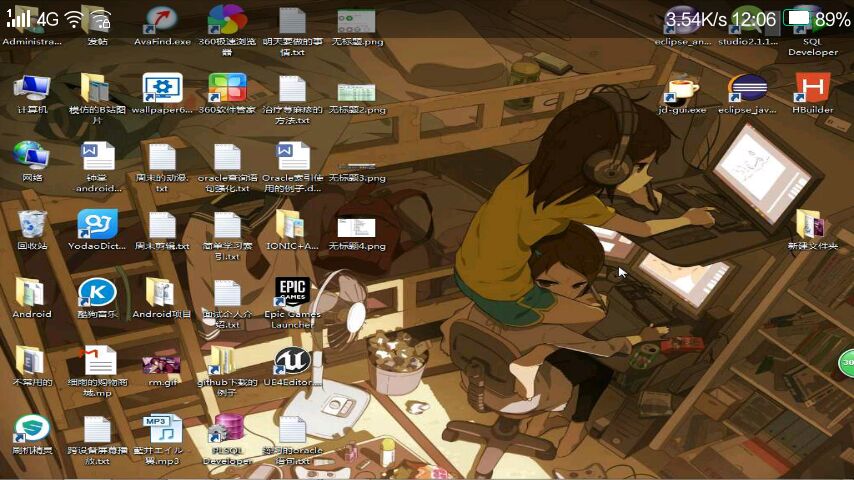The width and height of the screenshot is (854, 480).
Task: Launch the SQL Developer shortcut
Action: tap(813, 32)
